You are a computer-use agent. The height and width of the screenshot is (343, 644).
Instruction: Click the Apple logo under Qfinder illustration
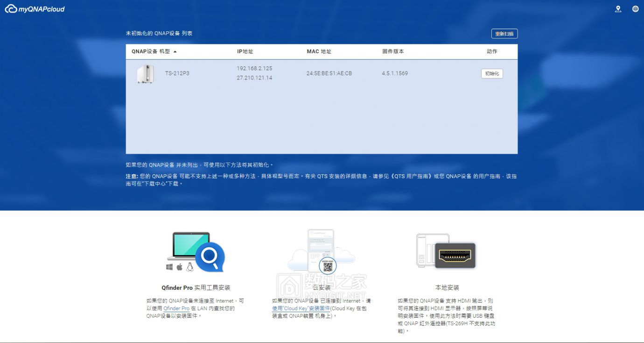[x=180, y=267]
